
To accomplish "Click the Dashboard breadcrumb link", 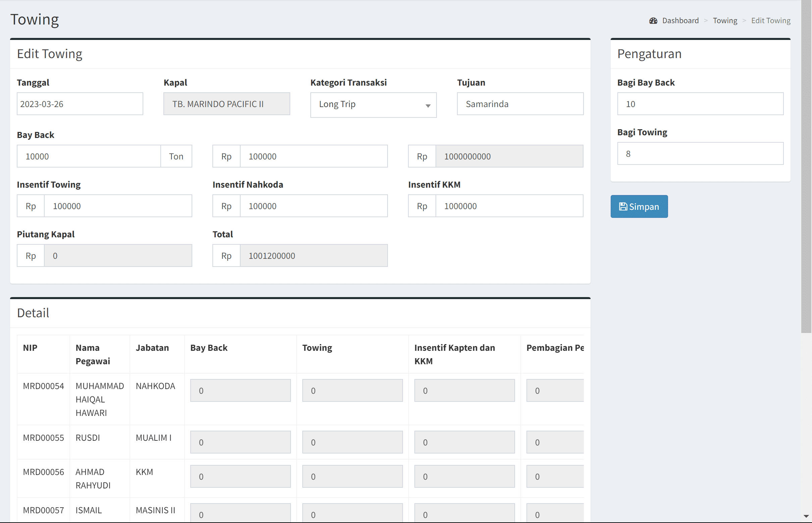I will 680,21.
